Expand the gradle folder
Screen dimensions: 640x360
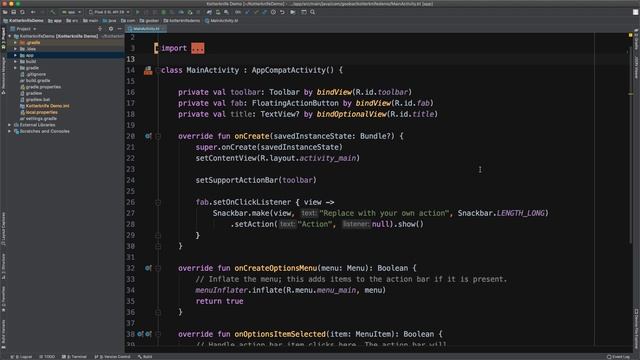pos(16,68)
